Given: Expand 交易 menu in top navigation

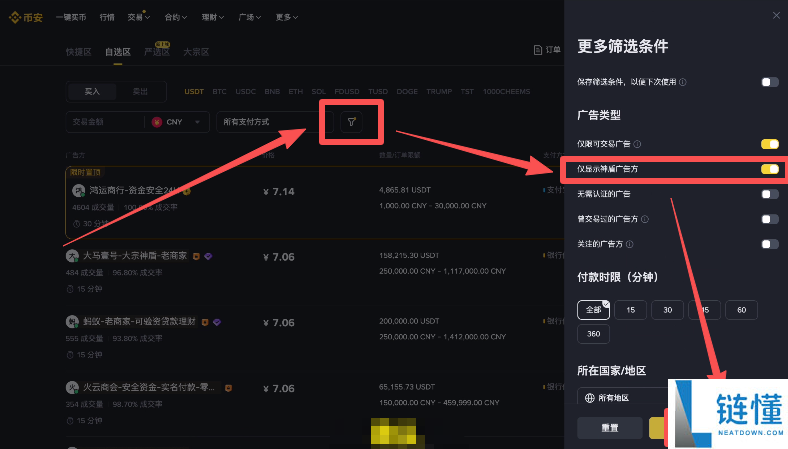Looking at the screenshot, I should 138,17.
